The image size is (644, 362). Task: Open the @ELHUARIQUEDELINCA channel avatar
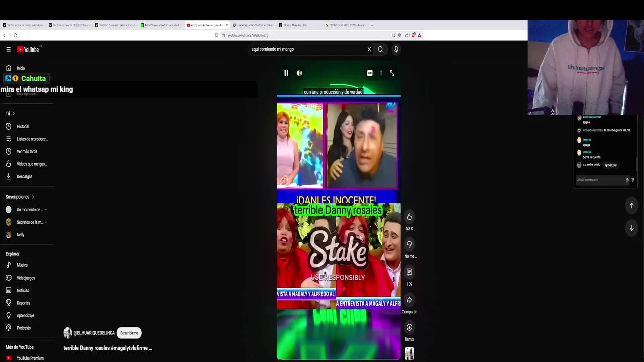point(68,333)
